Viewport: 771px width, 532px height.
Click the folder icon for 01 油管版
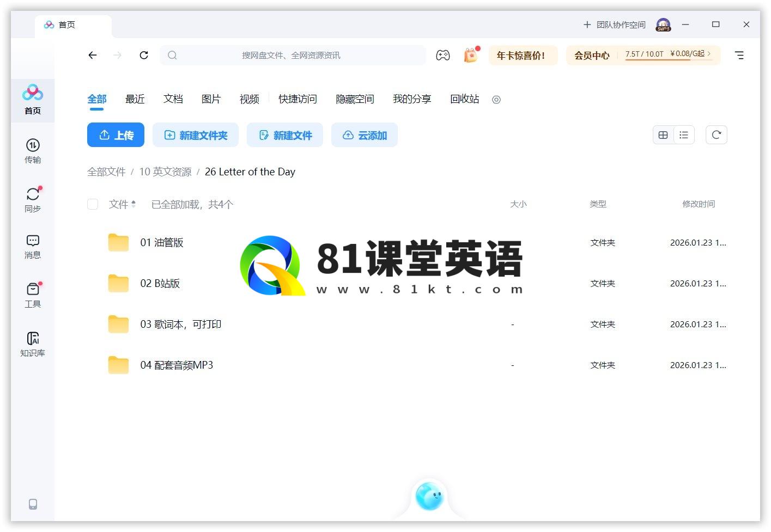(118, 242)
